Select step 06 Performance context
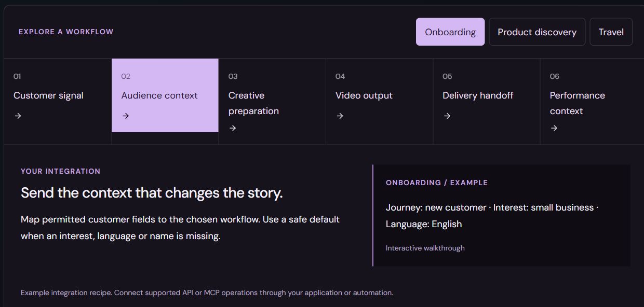Viewport: 644px width, 307px height. click(x=592, y=101)
